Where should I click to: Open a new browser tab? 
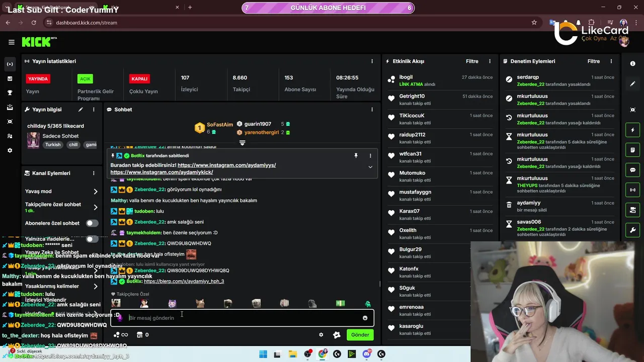coord(190,8)
